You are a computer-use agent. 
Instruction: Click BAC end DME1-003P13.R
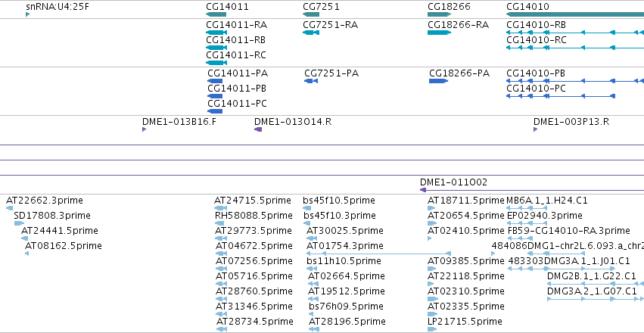571,122
